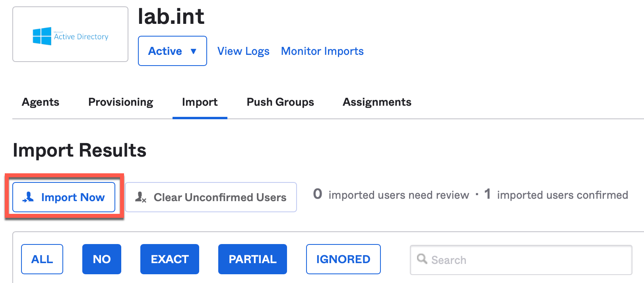Enable the IGNORED filter
Screen dimensions: 644x283
[343, 259]
